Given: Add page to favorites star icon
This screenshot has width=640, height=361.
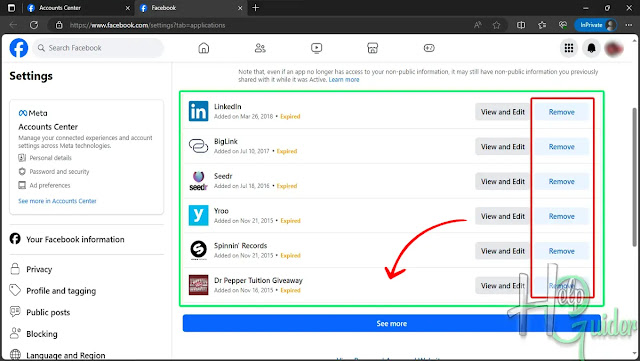Looking at the screenshot, I should point(496,25).
